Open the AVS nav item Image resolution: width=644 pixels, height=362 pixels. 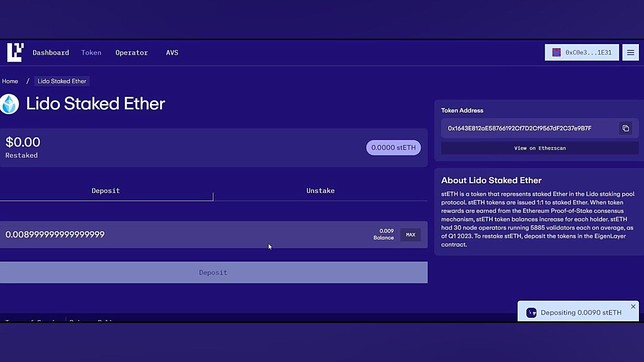(172, 53)
